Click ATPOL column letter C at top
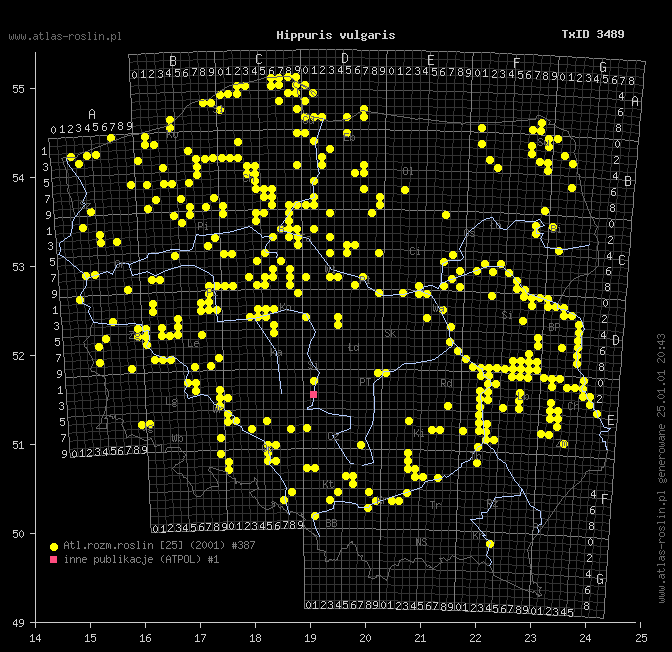 pos(258,59)
